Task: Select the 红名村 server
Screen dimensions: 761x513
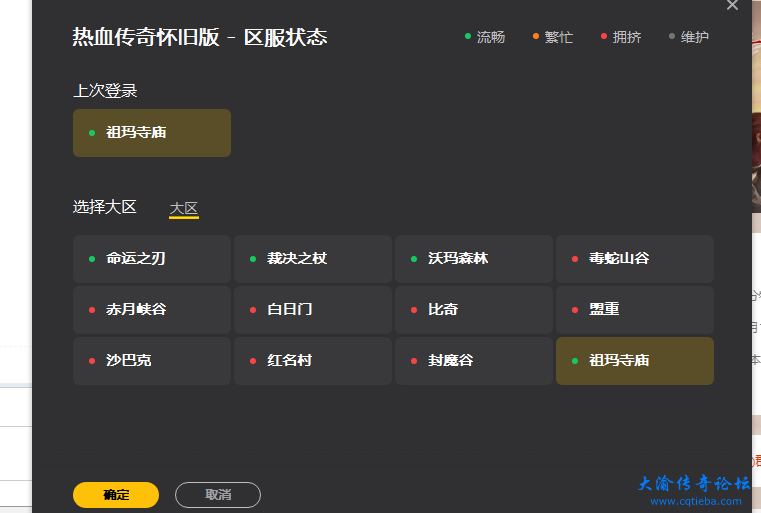Action: (x=313, y=361)
